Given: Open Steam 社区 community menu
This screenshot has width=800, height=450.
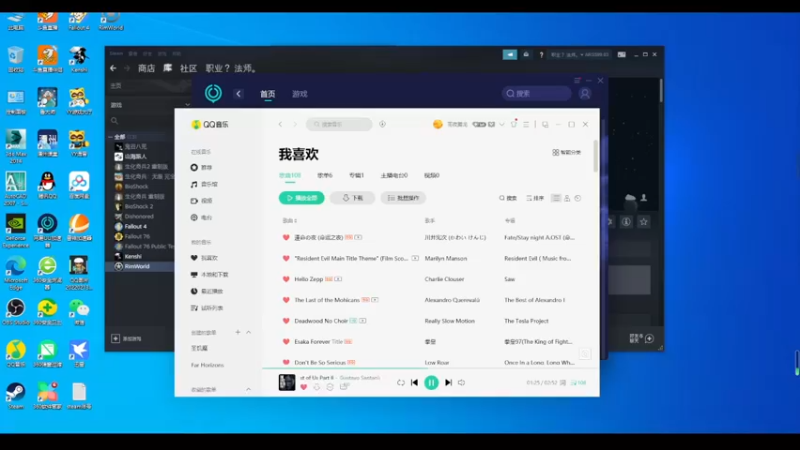Looking at the screenshot, I should coord(188,68).
